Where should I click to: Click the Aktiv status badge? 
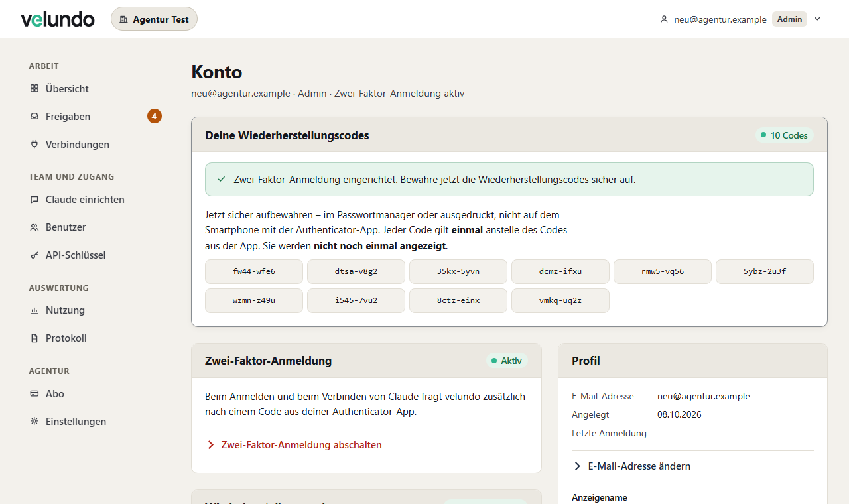[507, 361]
